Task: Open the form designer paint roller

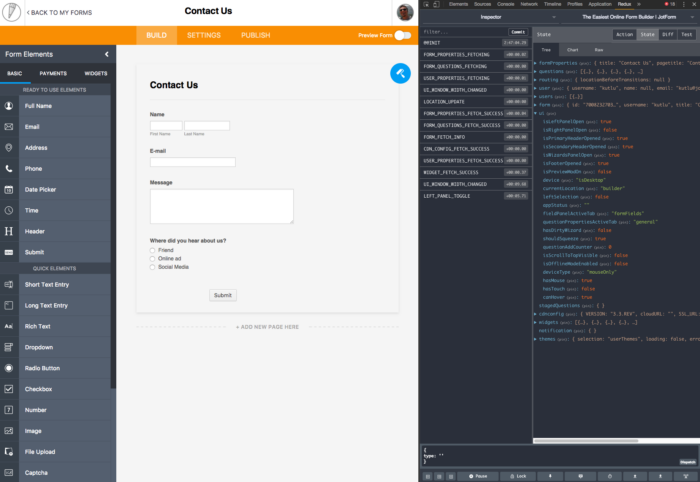Action: pyautogui.click(x=400, y=73)
